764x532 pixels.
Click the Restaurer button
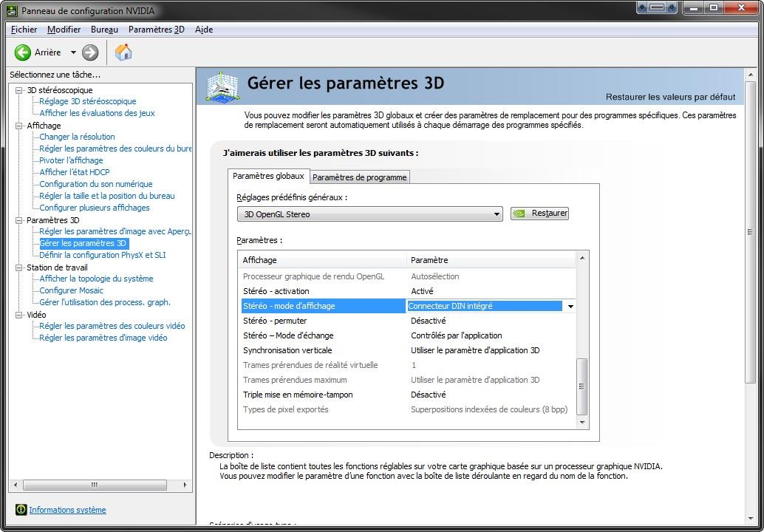point(540,214)
